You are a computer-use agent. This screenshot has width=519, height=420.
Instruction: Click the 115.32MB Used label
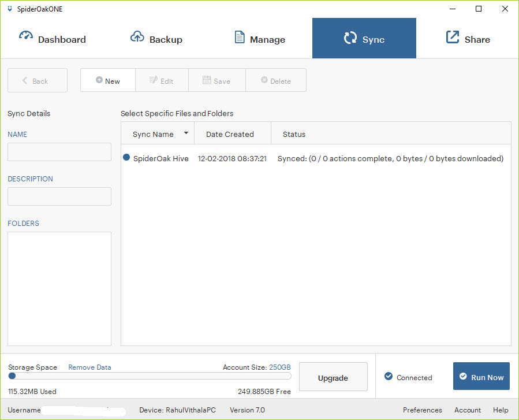[32, 392]
